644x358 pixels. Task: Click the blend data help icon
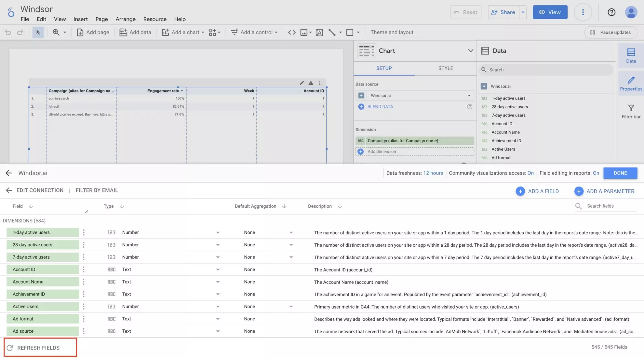[x=469, y=107]
